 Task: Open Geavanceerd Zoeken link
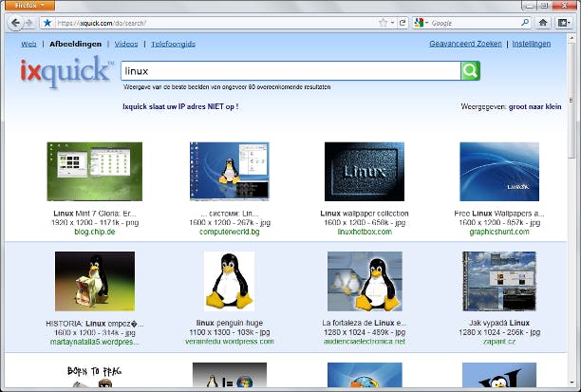[x=465, y=44]
